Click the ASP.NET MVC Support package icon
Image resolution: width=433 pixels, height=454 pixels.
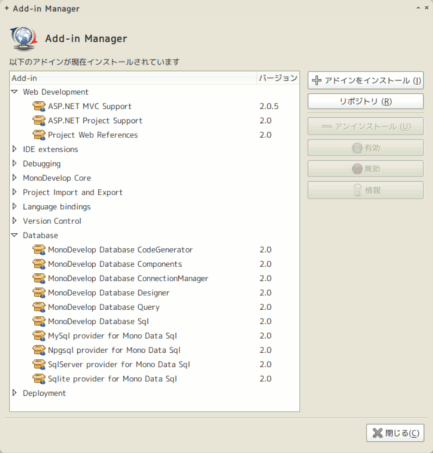(x=39, y=106)
